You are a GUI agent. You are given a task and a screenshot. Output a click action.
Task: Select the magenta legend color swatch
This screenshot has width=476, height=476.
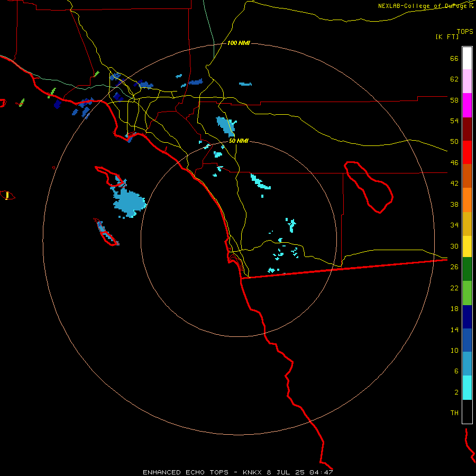(467, 105)
